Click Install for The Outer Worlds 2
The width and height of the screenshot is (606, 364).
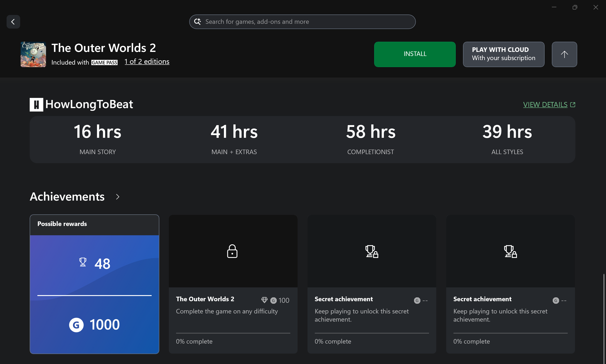(x=415, y=54)
